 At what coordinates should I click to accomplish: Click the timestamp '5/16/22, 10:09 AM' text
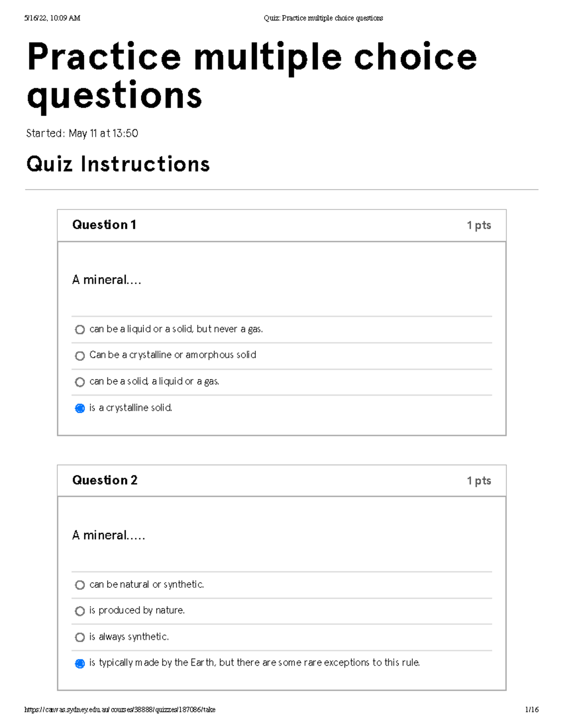tap(52, 18)
